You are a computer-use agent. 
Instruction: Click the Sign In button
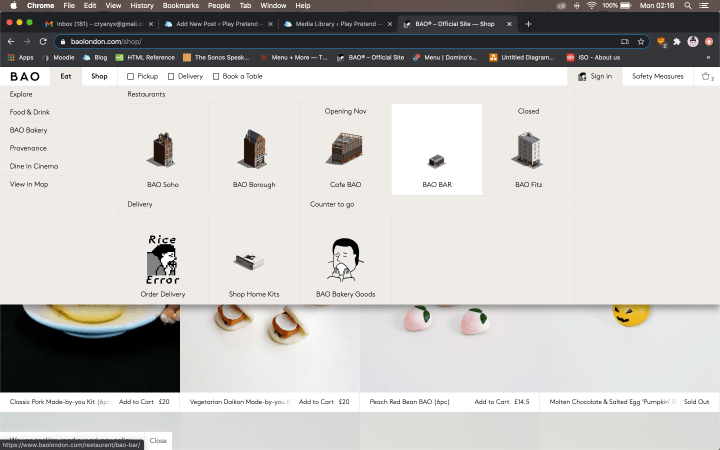pos(595,76)
